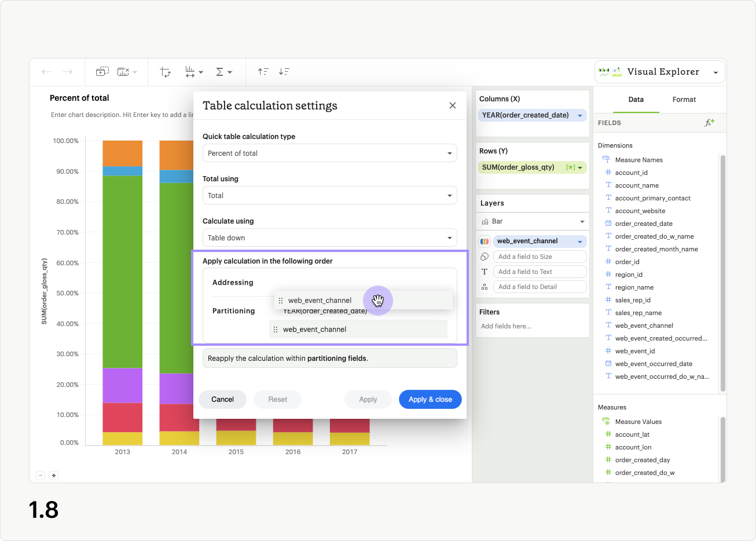Click the duplicate chart toolbar icon

coord(102,71)
